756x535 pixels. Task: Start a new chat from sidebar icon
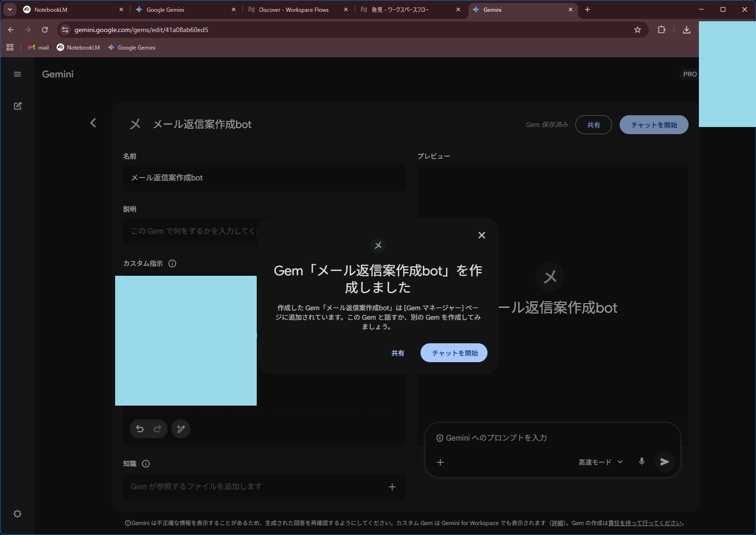17,106
